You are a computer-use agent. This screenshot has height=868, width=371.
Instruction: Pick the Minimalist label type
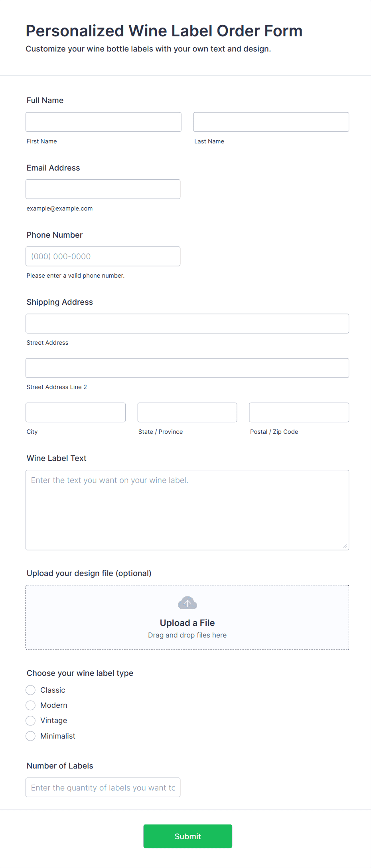pyautogui.click(x=31, y=736)
